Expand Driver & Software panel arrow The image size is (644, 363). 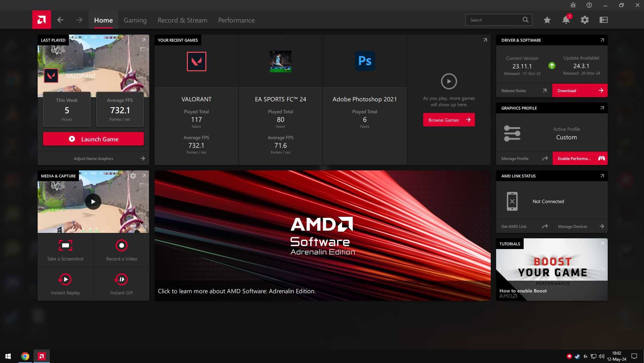point(602,40)
